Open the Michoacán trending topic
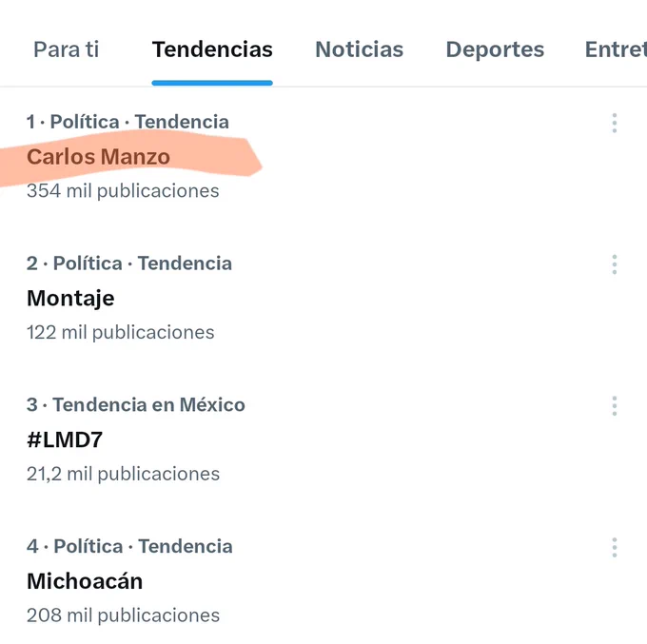 coord(85,581)
